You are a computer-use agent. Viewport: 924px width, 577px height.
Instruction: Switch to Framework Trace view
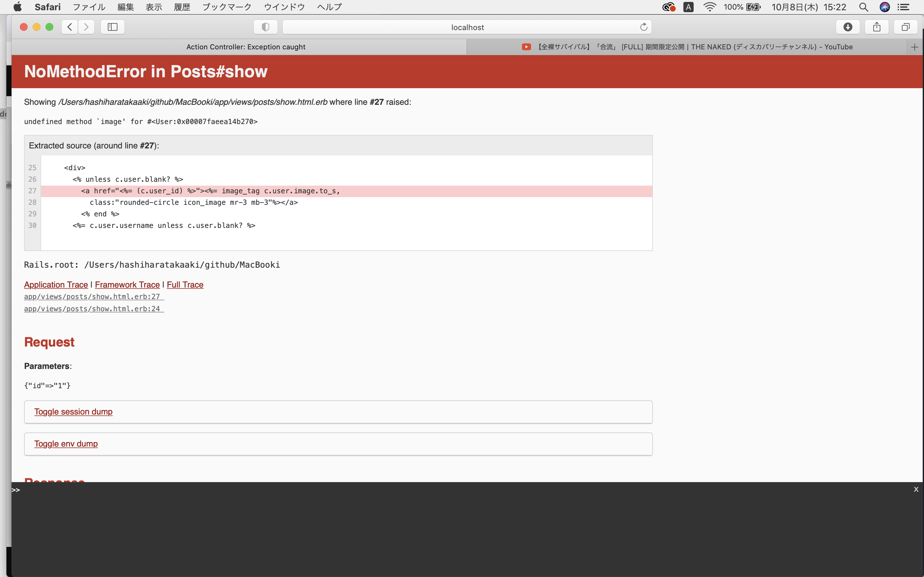pyautogui.click(x=127, y=285)
